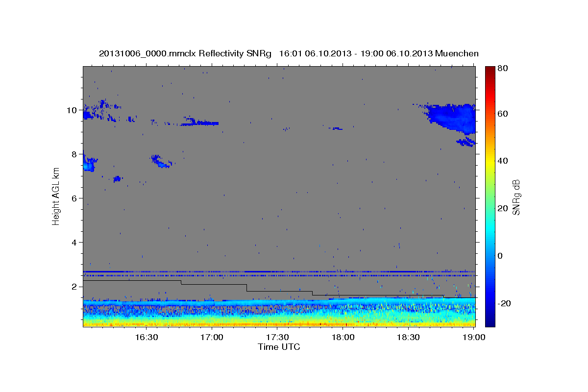Click the 16:30 time tick label
This screenshot has height=392, width=588.
(146, 337)
